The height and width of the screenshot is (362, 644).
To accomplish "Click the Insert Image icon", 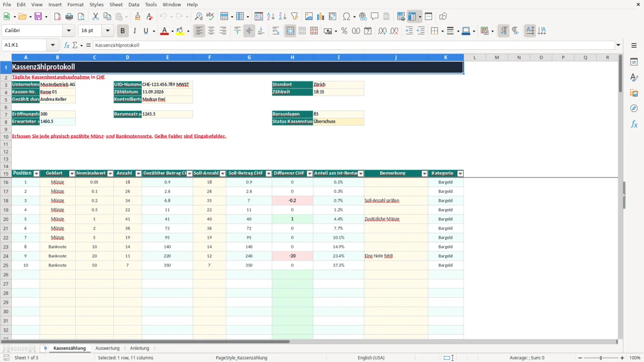I will [x=309, y=17].
